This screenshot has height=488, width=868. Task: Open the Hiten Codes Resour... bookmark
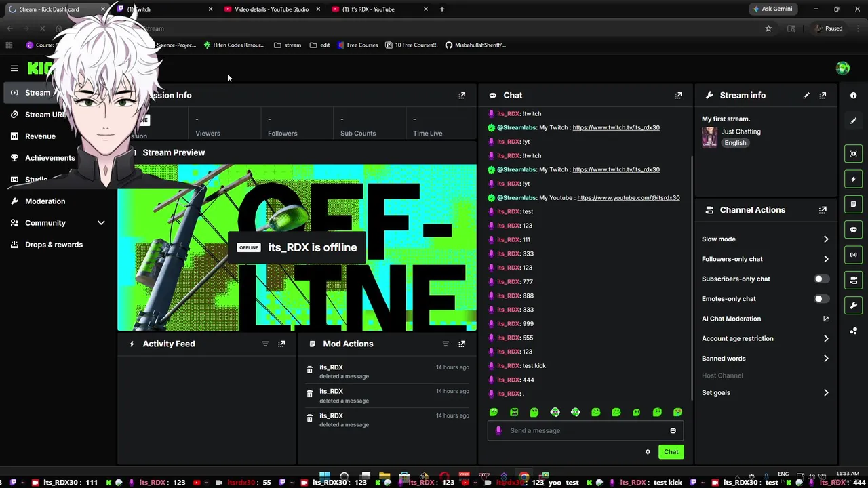(234, 45)
